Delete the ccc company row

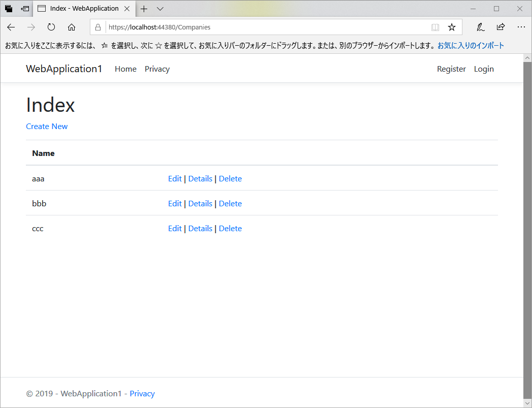coord(230,229)
